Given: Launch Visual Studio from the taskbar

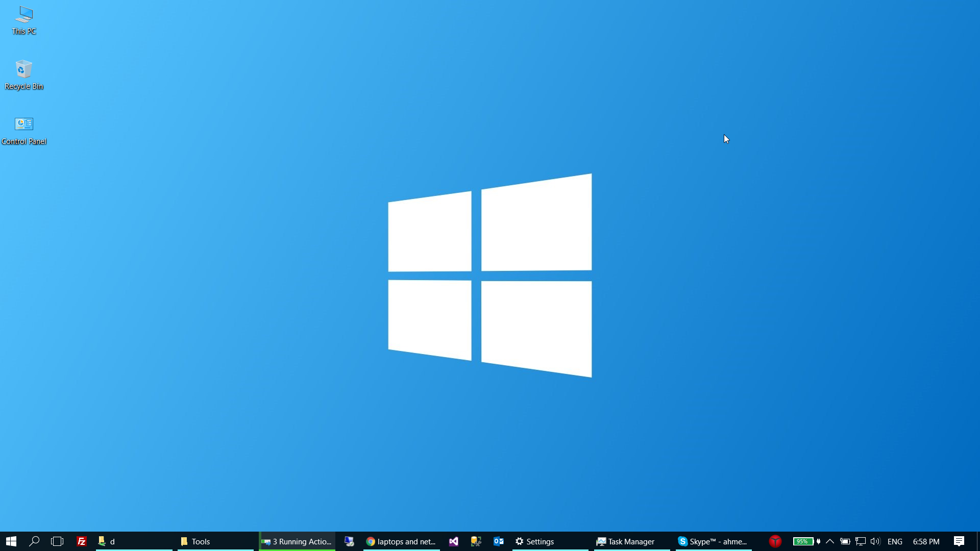Looking at the screenshot, I should 453,541.
